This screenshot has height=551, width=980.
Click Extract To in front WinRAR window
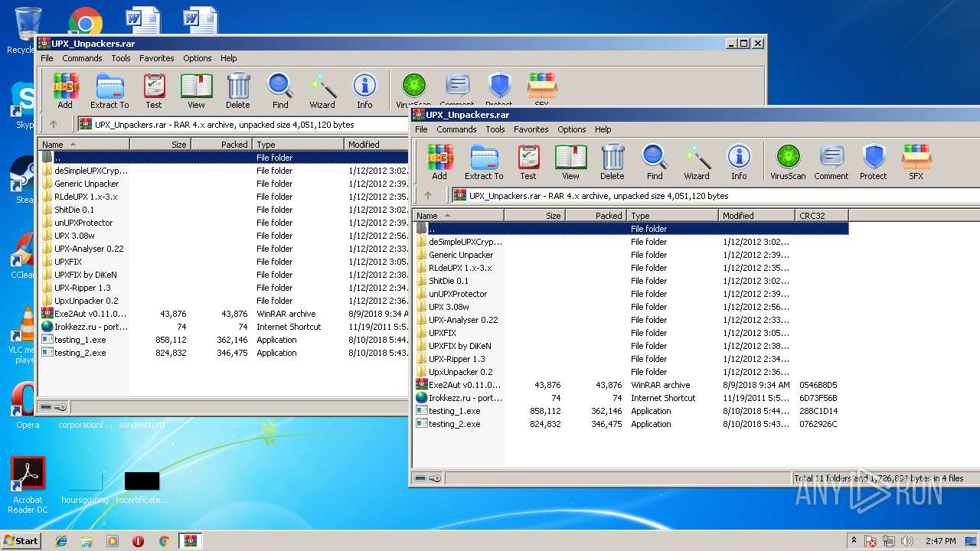(x=484, y=162)
